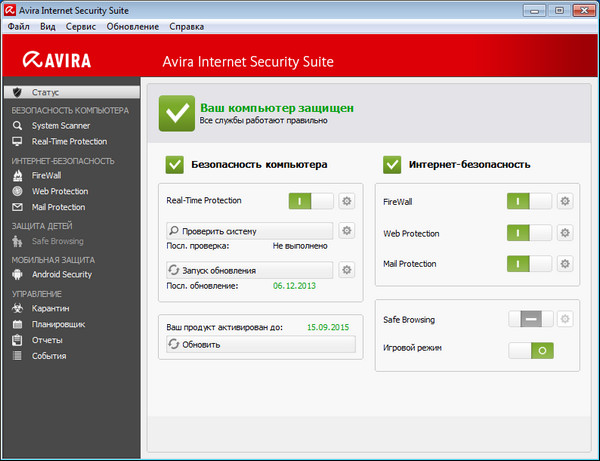This screenshot has width=600, height=461.
Task: Open Web Protection from the sidebar
Action: tap(59, 191)
